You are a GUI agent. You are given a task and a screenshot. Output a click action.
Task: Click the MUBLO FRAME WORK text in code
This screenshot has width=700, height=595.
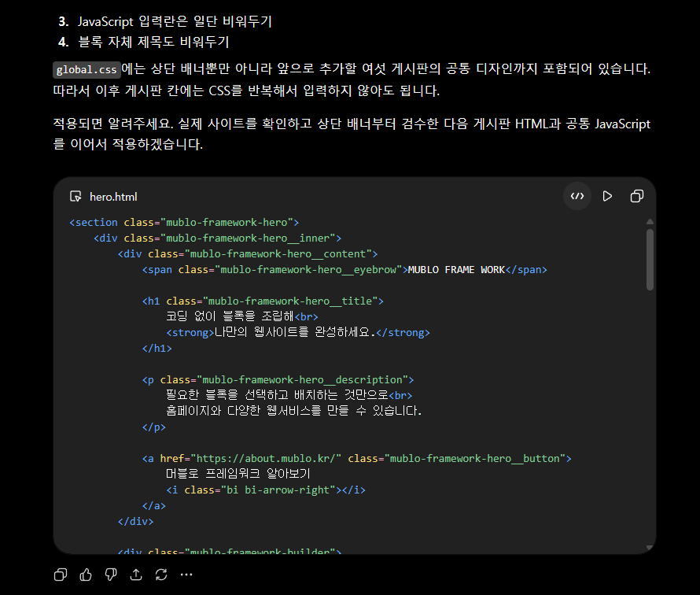click(x=456, y=270)
